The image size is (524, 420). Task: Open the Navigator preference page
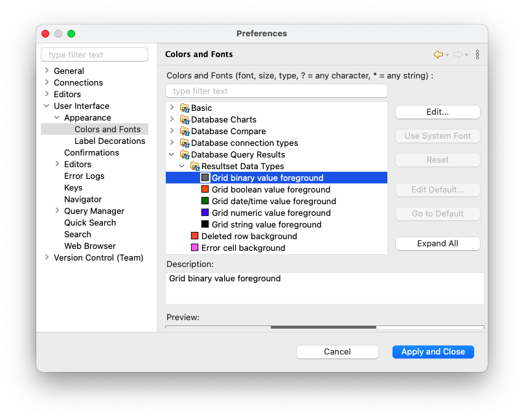tap(83, 200)
